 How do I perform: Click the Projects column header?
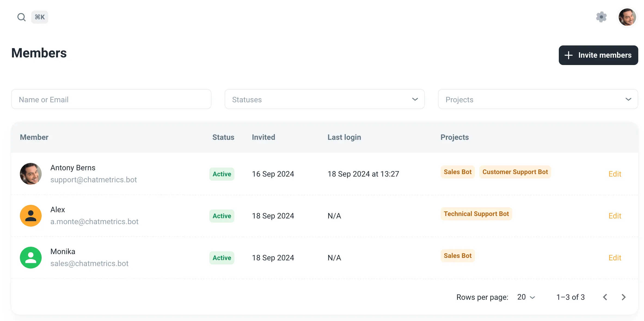(455, 137)
